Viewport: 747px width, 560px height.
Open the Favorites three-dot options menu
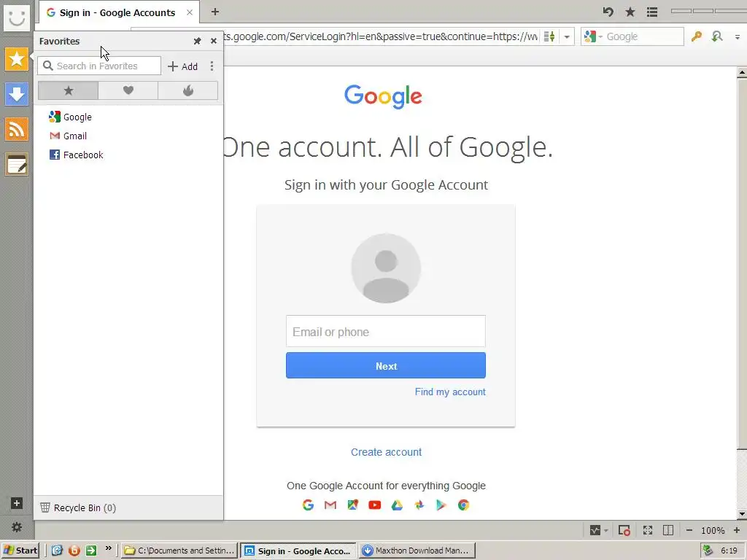click(212, 66)
